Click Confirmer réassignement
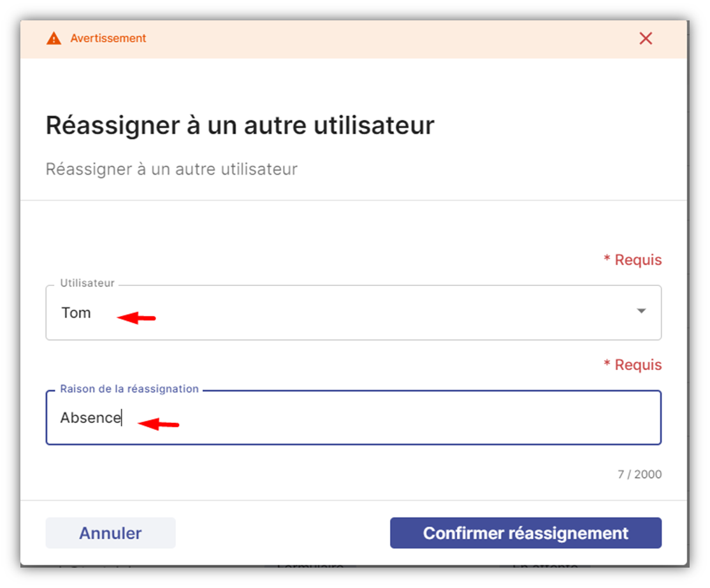Screen dimensions: 710x588 526,533
